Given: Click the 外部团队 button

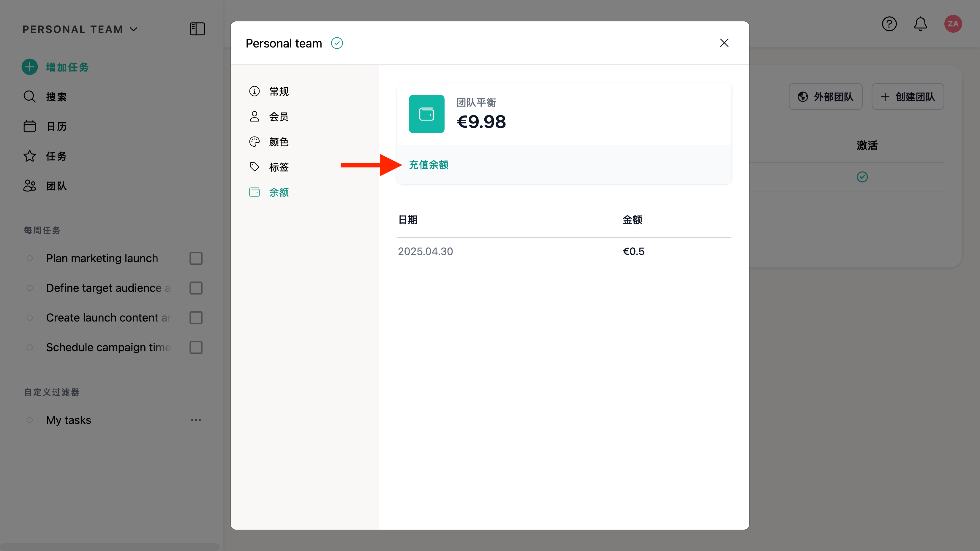Looking at the screenshot, I should point(825,96).
